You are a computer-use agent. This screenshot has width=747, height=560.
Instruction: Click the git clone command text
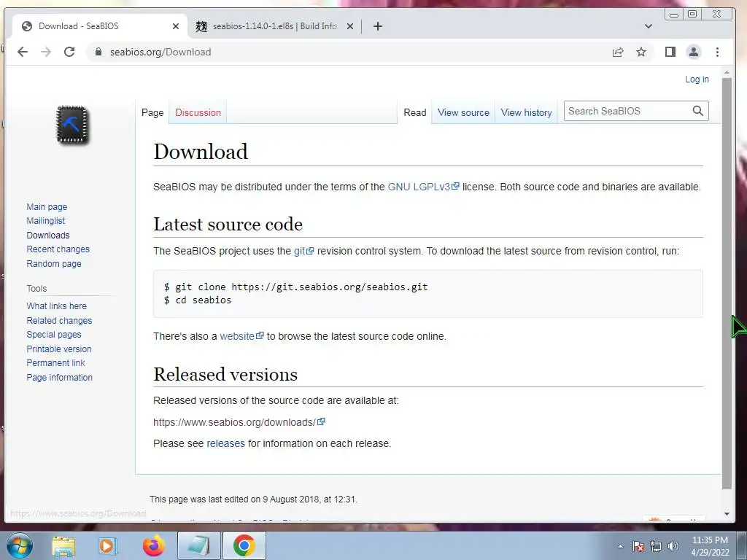pos(296,287)
